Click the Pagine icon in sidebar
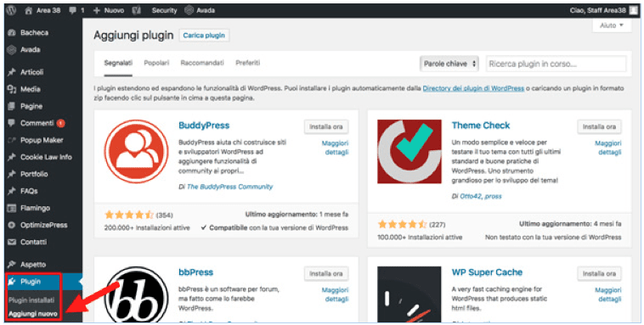644x325 pixels. click(x=12, y=106)
